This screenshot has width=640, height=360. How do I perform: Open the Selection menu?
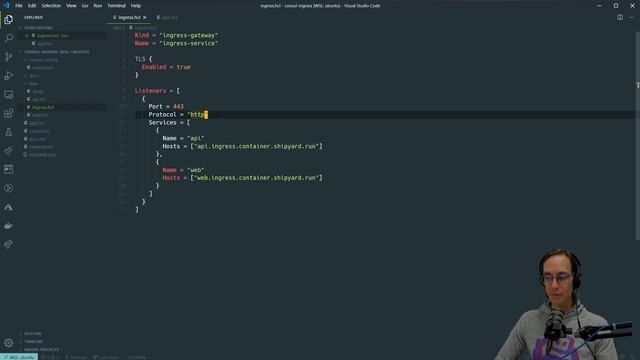tap(51, 6)
